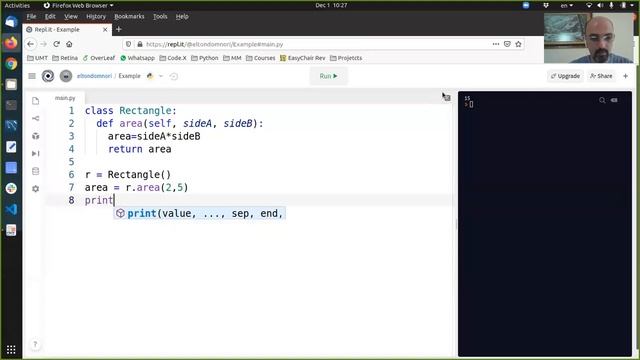The height and width of the screenshot is (360, 640).
Task: Launch Firefox from the dock
Action: tap(11, 42)
